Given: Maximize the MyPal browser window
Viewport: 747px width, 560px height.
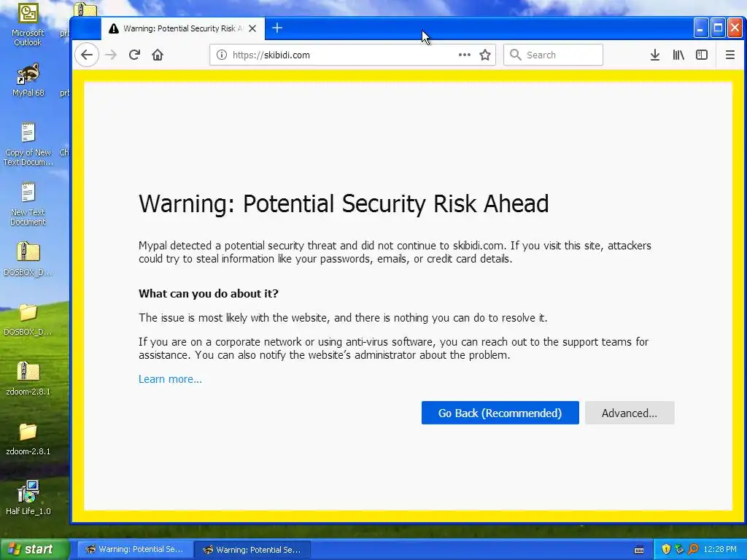Looking at the screenshot, I should [x=718, y=28].
